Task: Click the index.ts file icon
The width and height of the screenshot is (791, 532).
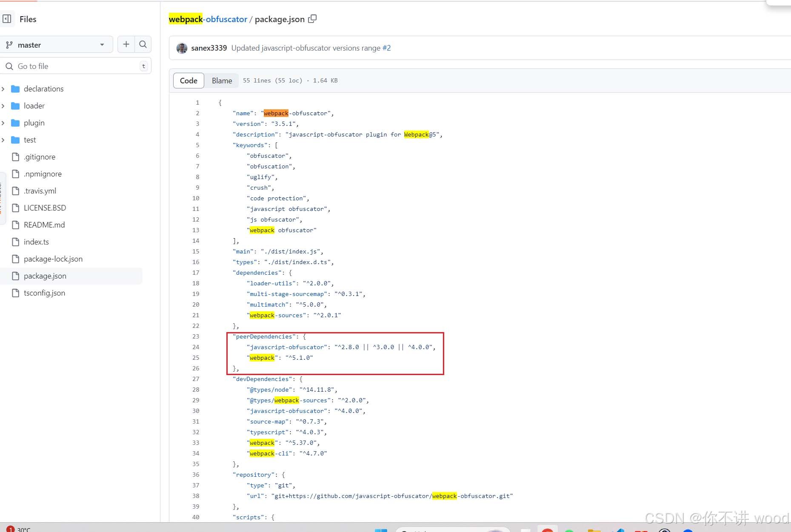Action: (16, 242)
